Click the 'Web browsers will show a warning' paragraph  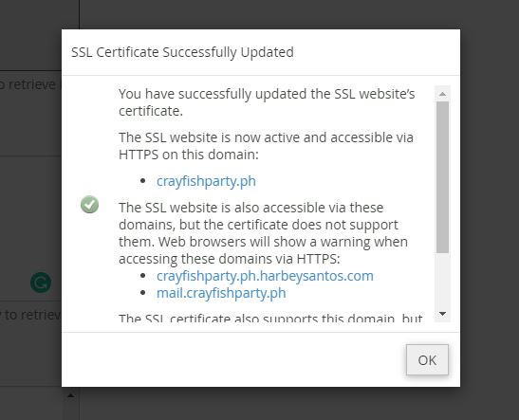263,233
